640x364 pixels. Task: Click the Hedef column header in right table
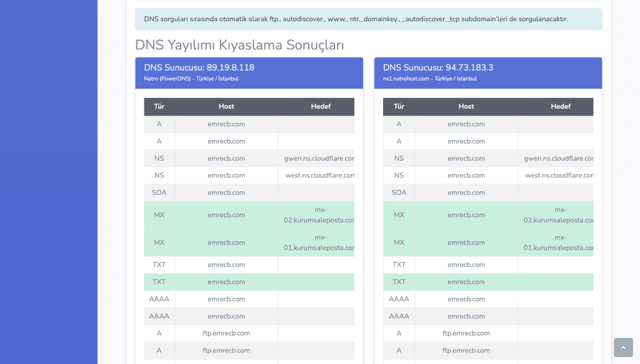point(560,107)
